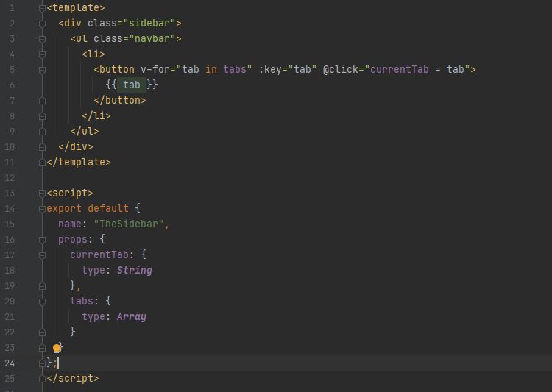This screenshot has width=552, height=392.
Task: Click "TheSidebar" name string
Action: tap(129, 224)
